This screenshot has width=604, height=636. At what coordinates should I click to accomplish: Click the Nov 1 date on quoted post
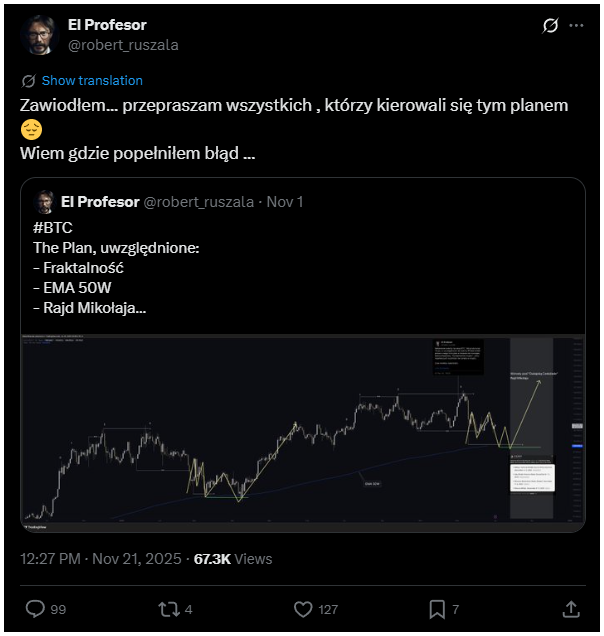[285, 202]
